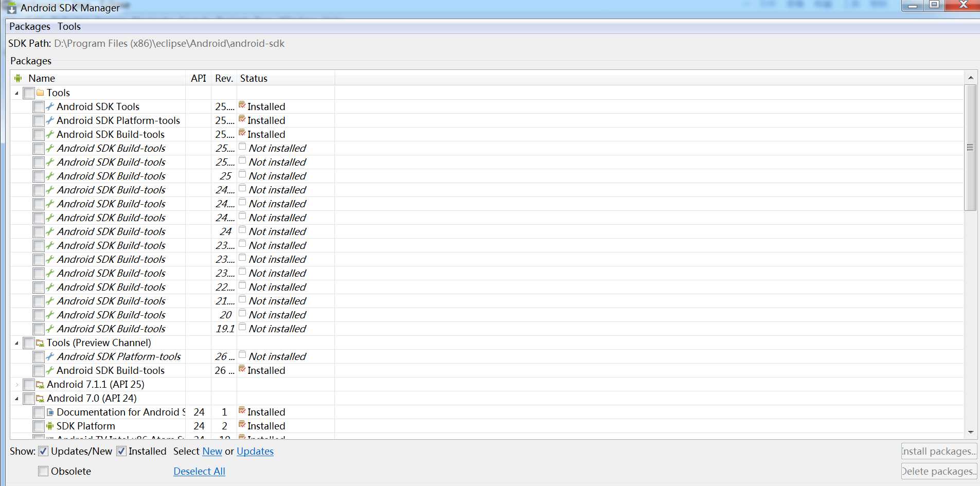Click the Installed status icon on preview Build-tools row

[x=242, y=369]
